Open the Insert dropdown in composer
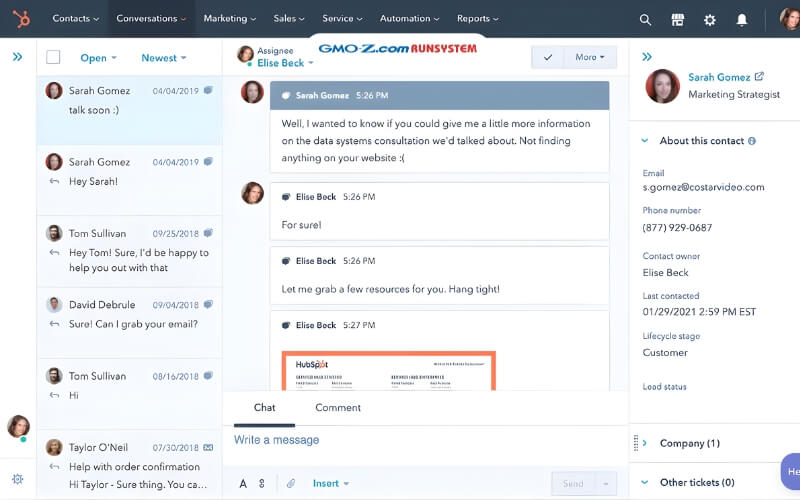The height and width of the screenshot is (500, 800). 331,483
